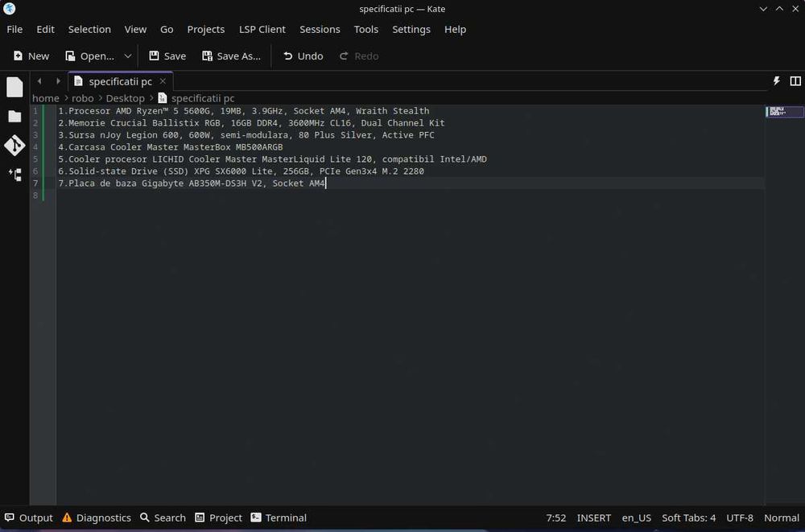The image size is (805, 532).
Task: Open the File menu
Action: pos(14,29)
